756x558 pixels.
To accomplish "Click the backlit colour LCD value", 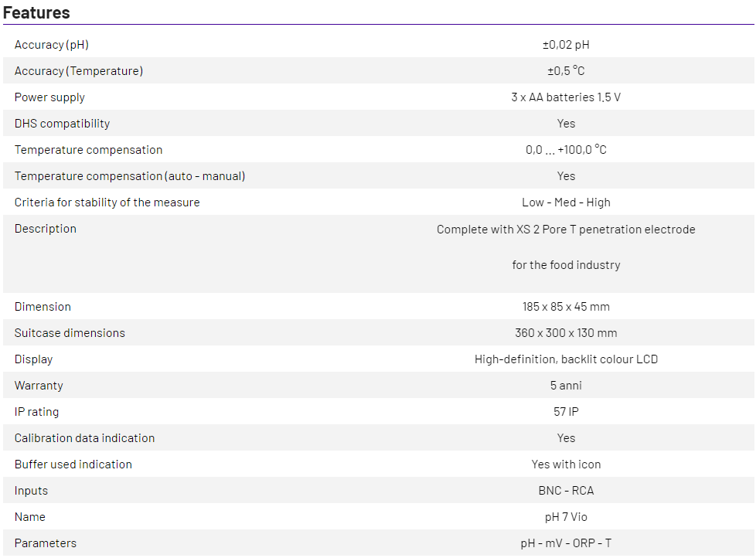I will click(x=566, y=359).
